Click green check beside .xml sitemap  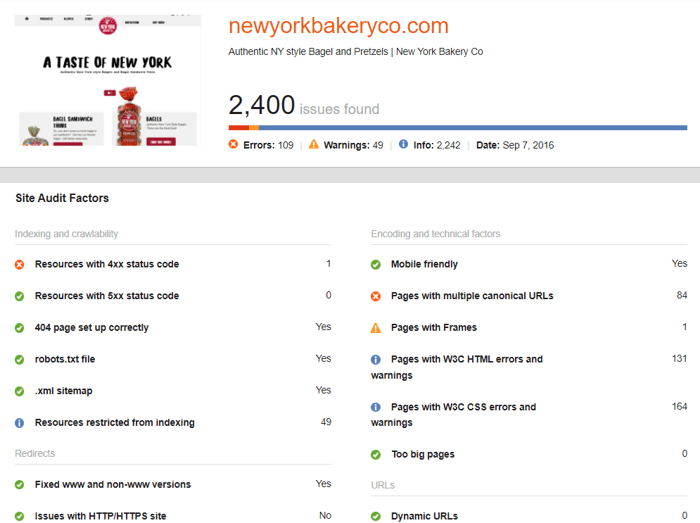(19, 391)
